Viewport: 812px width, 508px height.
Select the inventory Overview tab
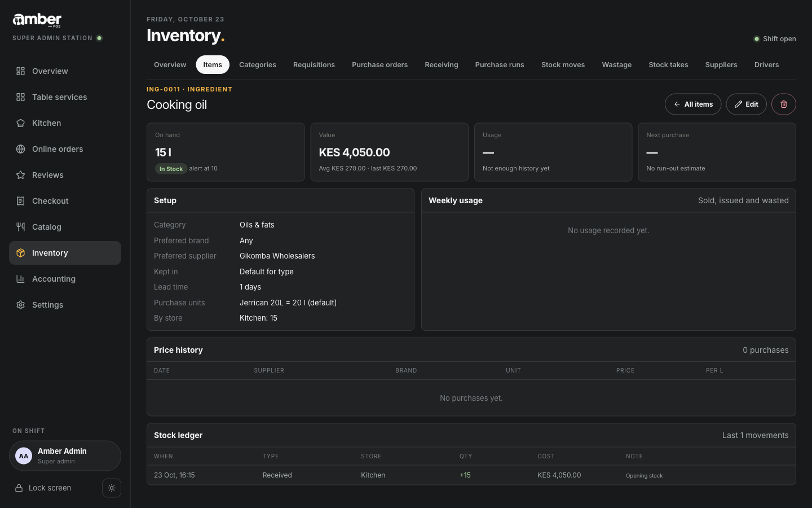pyautogui.click(x=170, y=65)
